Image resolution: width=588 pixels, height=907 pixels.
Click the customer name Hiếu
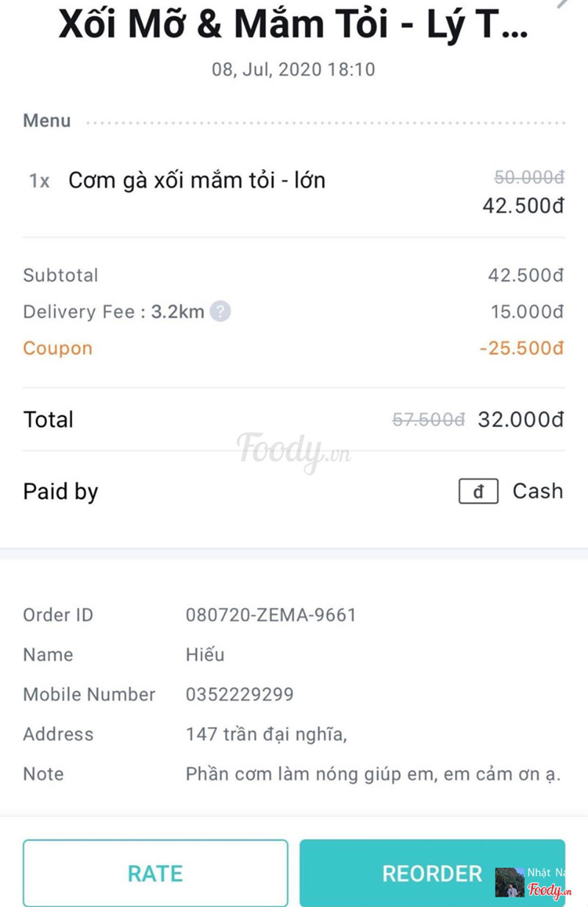click(x=205, y=655)
